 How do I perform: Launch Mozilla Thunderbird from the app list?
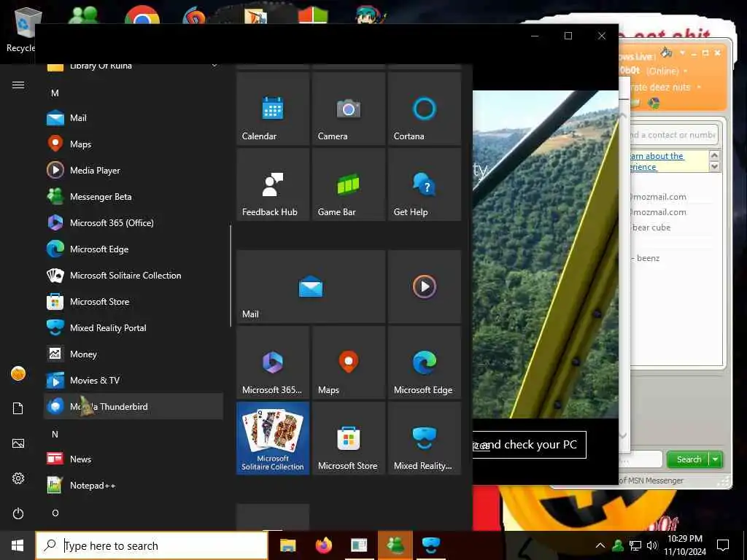coord(133,407)
